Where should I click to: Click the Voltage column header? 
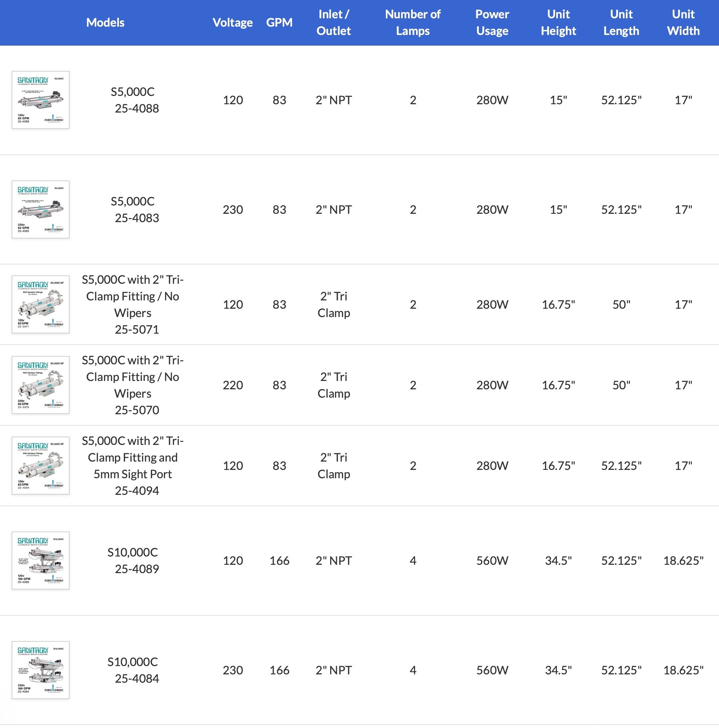(232, 23)
